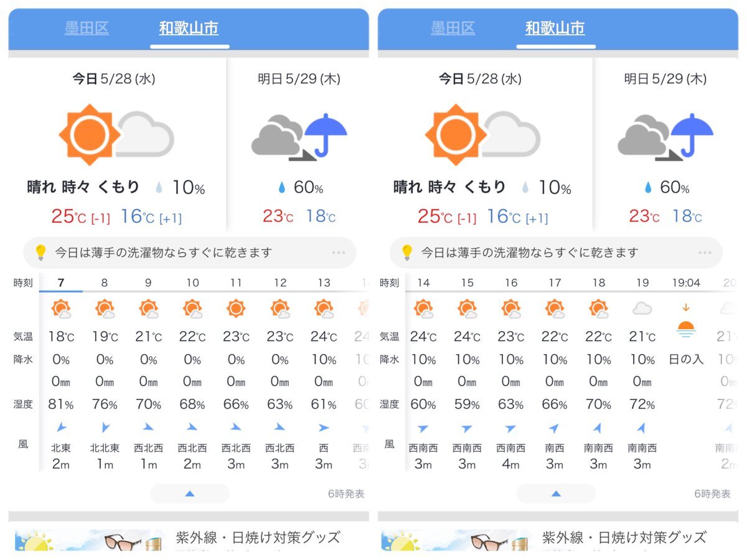Image resolution: width=747 pixels, height=560 pixels.
Task: Open the three-dots menu in the 14時 forecast panel
Action: [x=705, y=253]
